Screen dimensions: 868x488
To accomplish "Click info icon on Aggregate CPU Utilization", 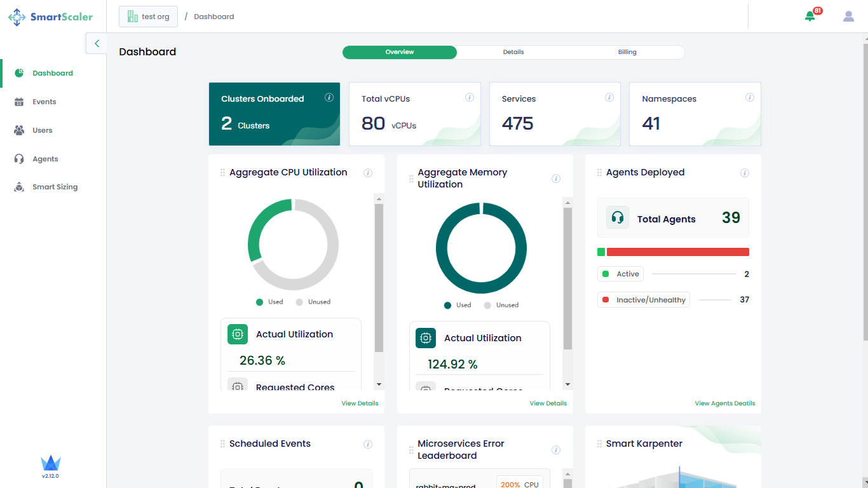I will click(x=368, y=173).
